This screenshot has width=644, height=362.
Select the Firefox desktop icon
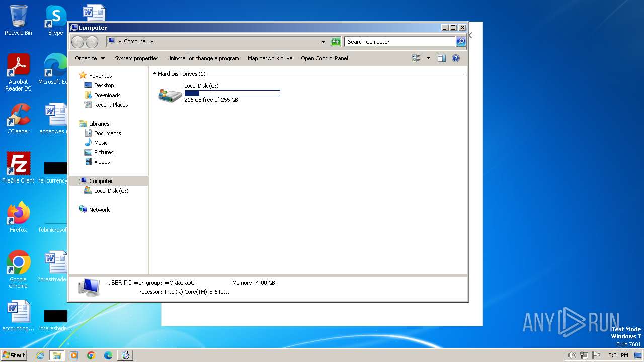click(x=18, y=217)
